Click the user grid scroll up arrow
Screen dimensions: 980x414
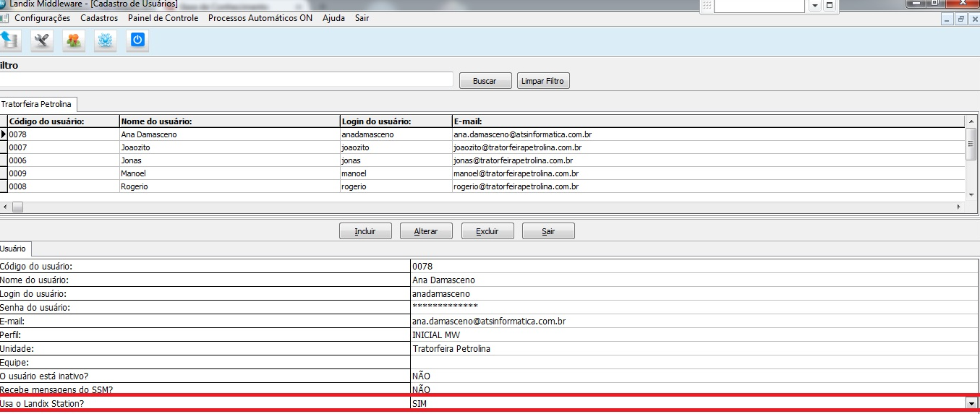972,121
